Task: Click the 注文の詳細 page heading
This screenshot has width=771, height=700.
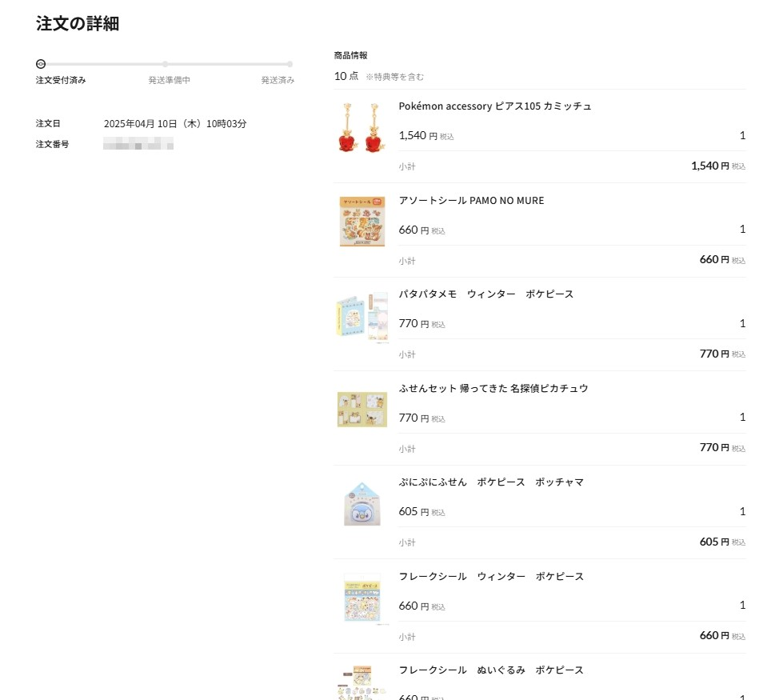Action: [78, 24]
